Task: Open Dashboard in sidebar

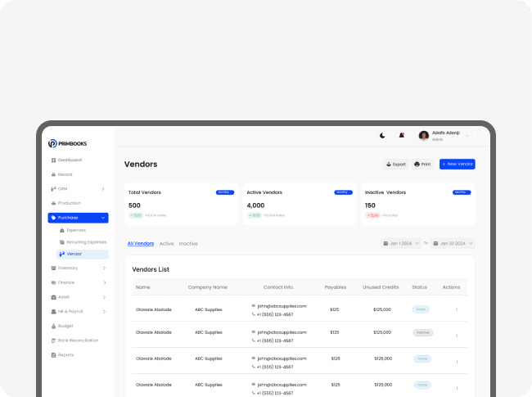Action: tap(70, 160)
